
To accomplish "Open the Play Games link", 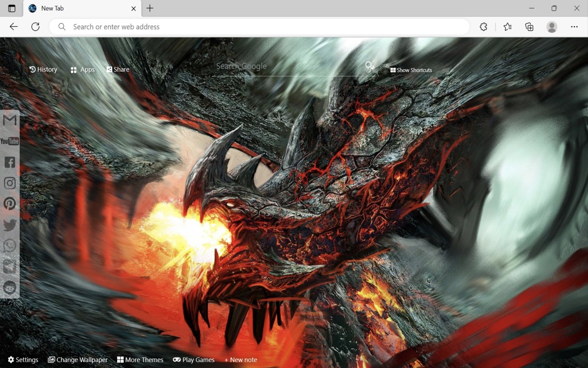I will [194, 360].
